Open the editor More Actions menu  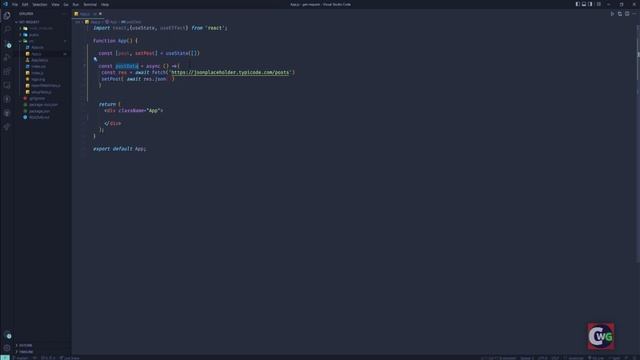pyautogui.click(x=634, y=14)
